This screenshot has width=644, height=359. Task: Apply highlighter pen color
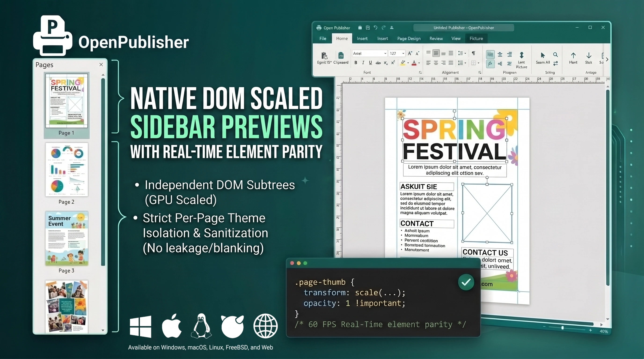coord(403,63)
